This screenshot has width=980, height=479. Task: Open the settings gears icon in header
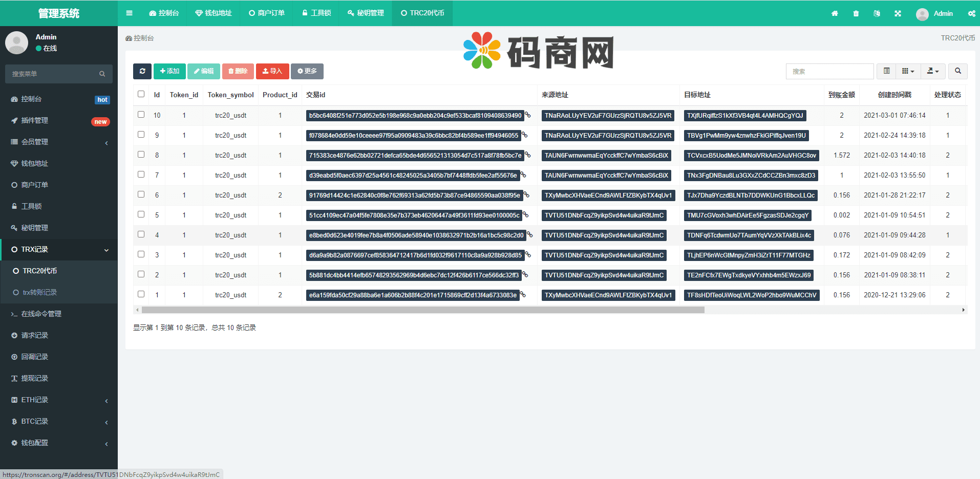point(971,13)
